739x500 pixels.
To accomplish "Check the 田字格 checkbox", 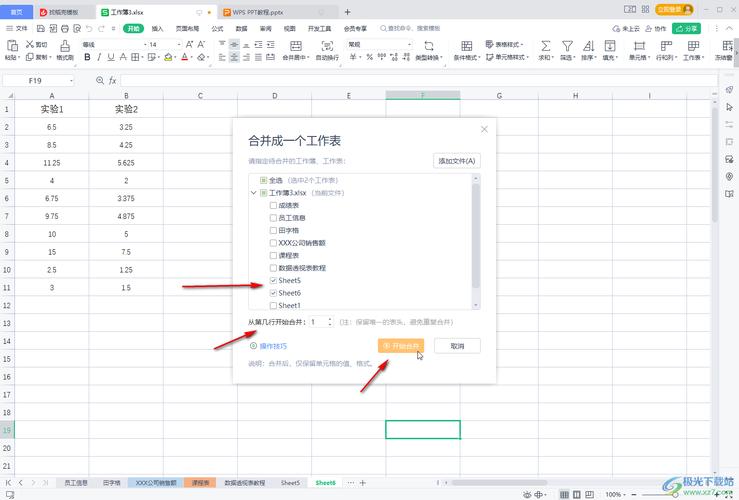I will (273, 230).
